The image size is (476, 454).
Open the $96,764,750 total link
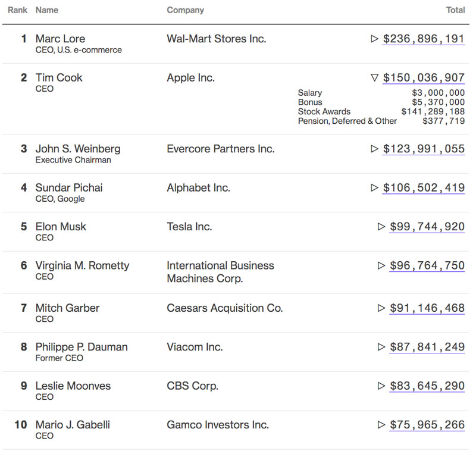(427, 265)
